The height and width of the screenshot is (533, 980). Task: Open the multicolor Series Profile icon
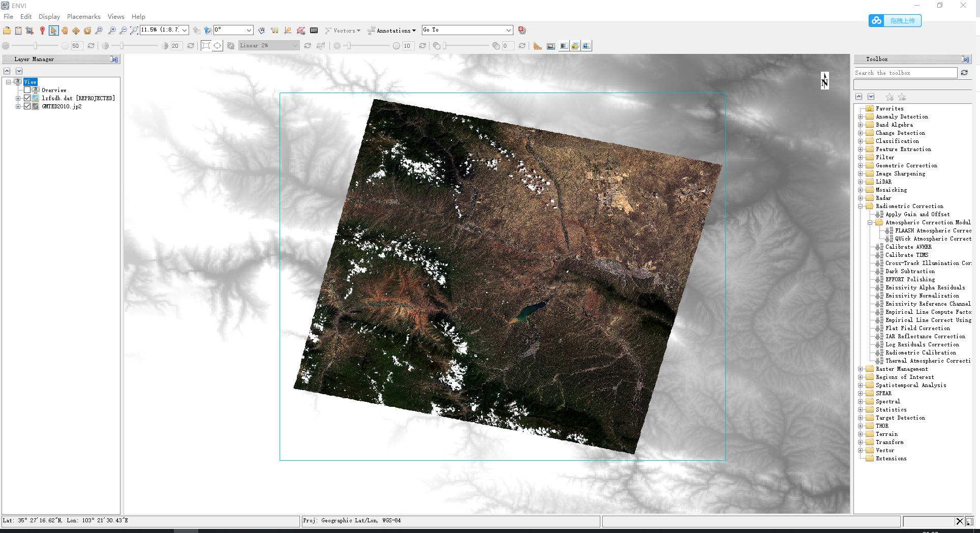[274, 31]
